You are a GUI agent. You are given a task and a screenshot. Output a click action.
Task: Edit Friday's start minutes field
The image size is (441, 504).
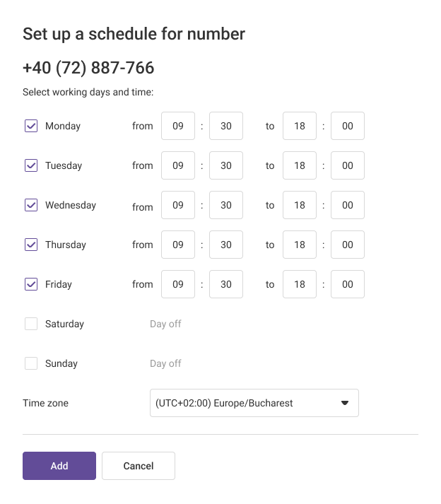coord(226,284)
